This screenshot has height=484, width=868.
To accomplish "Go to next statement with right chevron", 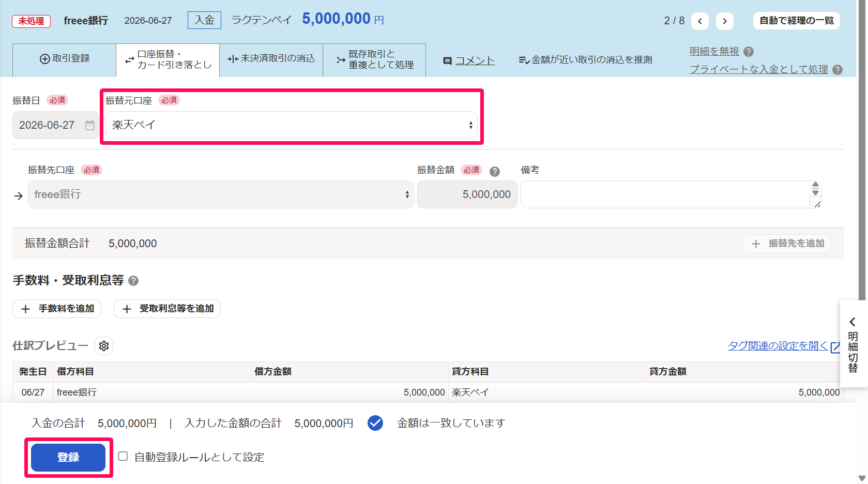I will (x=725, y=21).
